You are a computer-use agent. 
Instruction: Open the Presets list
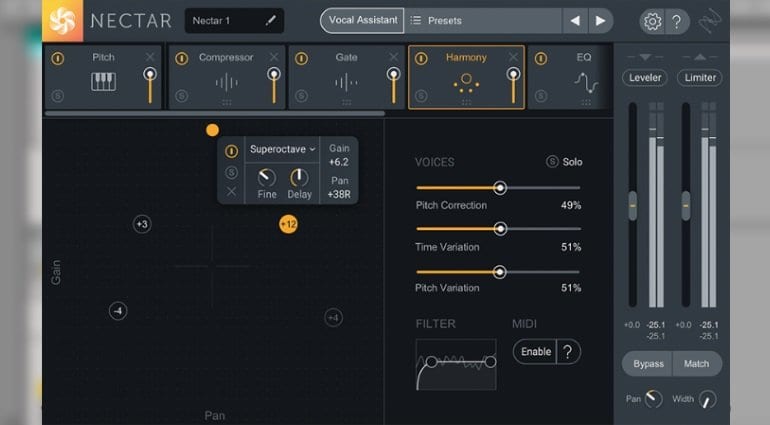click(x=483, y=21)
